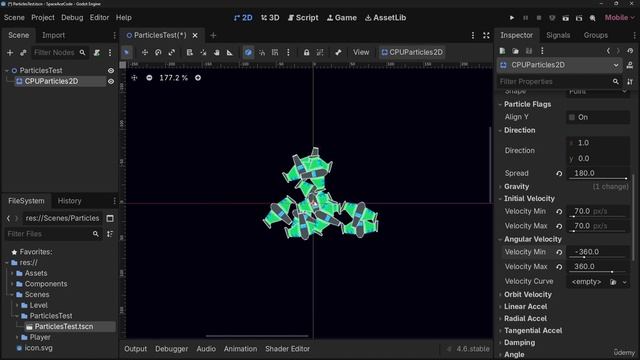Zoom out with the minus button
This screenshot has width=640, height=360.
tap(149, 78)
